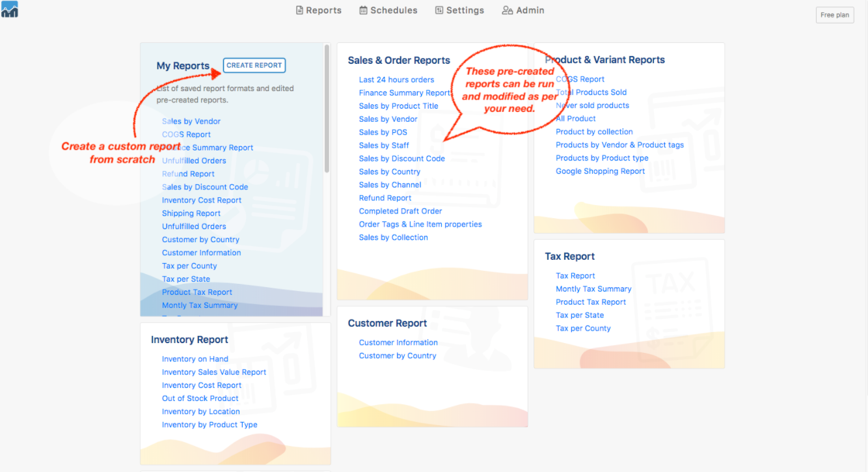Open Tax per County in Tax Report panel
Screen dimensions: 868x472
tap(583, 329)
